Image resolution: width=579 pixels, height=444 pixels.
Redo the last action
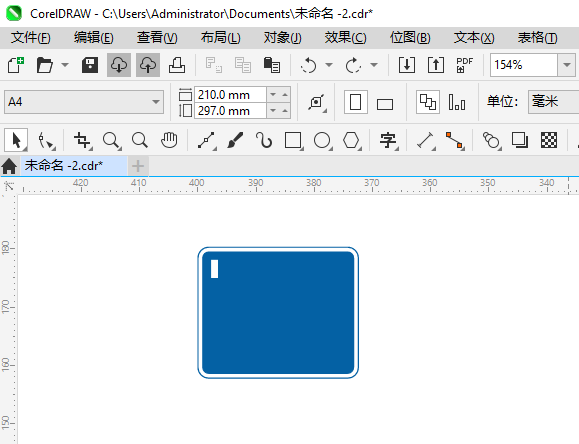(x=353, y=65)
